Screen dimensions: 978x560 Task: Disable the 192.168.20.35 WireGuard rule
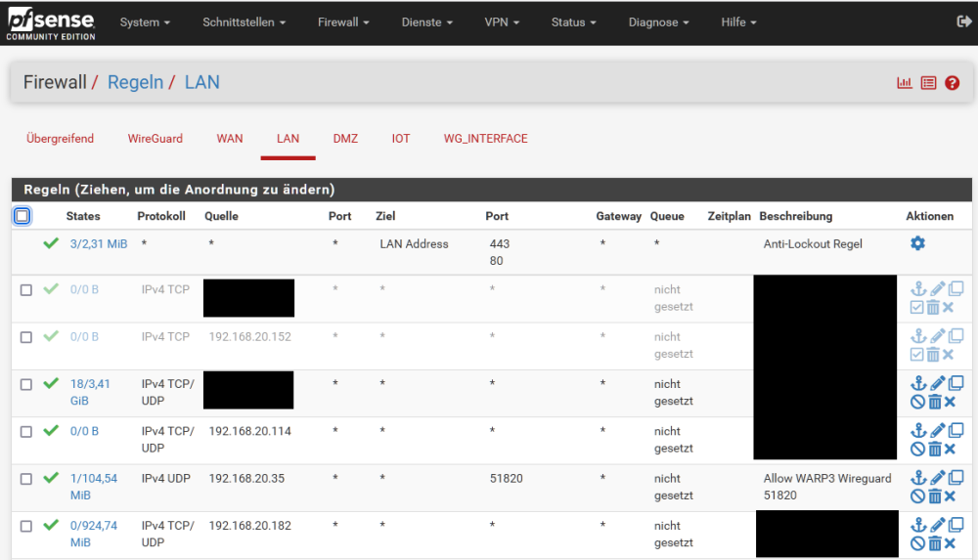click(x=917, y=496)
